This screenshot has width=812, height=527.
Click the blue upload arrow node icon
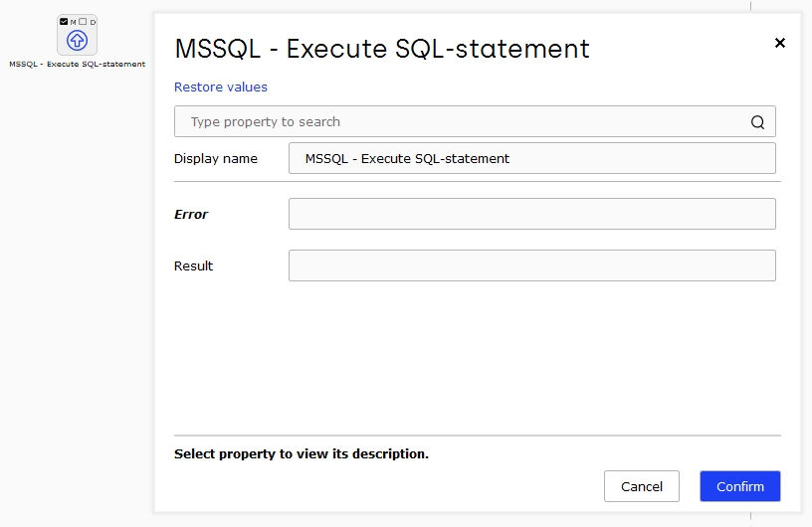(x=78, y=41)
